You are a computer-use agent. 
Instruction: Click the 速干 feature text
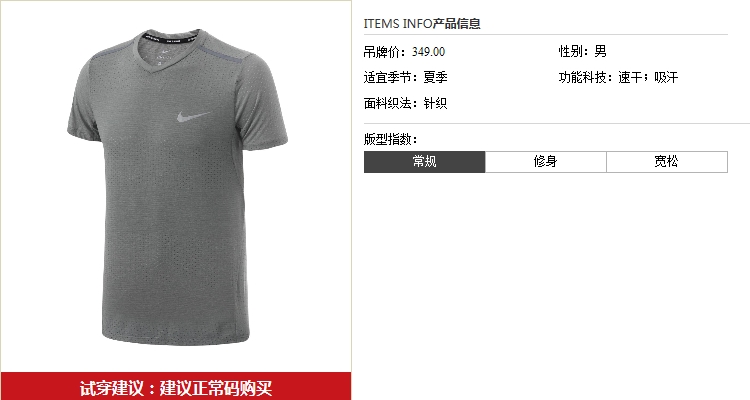pyautogui.click(x=630, y=77)
